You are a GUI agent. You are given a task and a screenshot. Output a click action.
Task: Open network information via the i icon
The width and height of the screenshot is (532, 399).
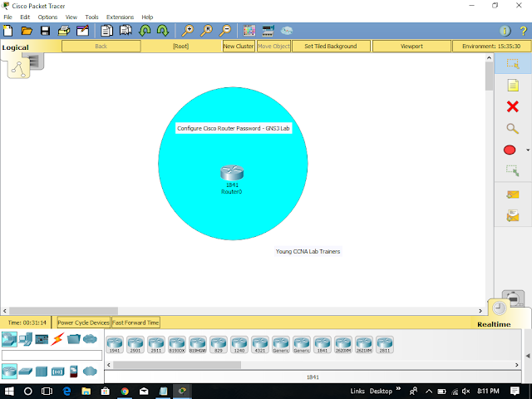click(x=505, y=31)
